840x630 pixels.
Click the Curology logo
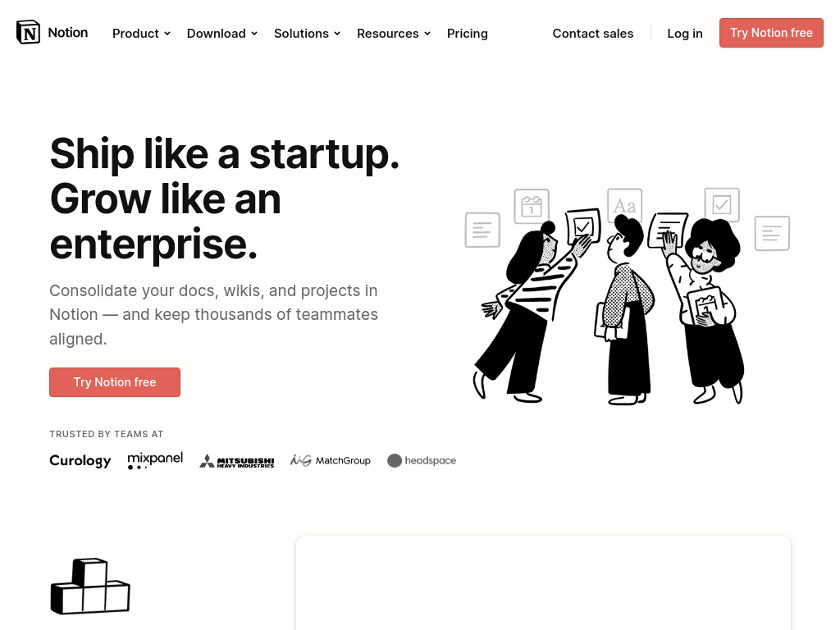80,461
